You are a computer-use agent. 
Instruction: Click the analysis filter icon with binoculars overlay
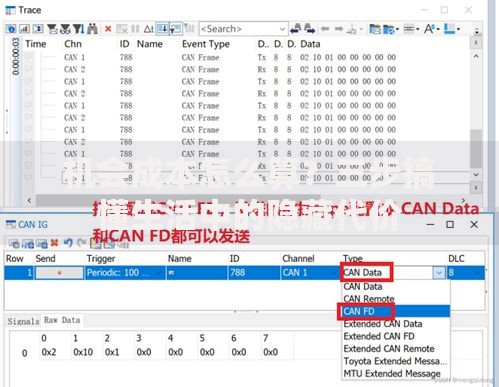65,29
